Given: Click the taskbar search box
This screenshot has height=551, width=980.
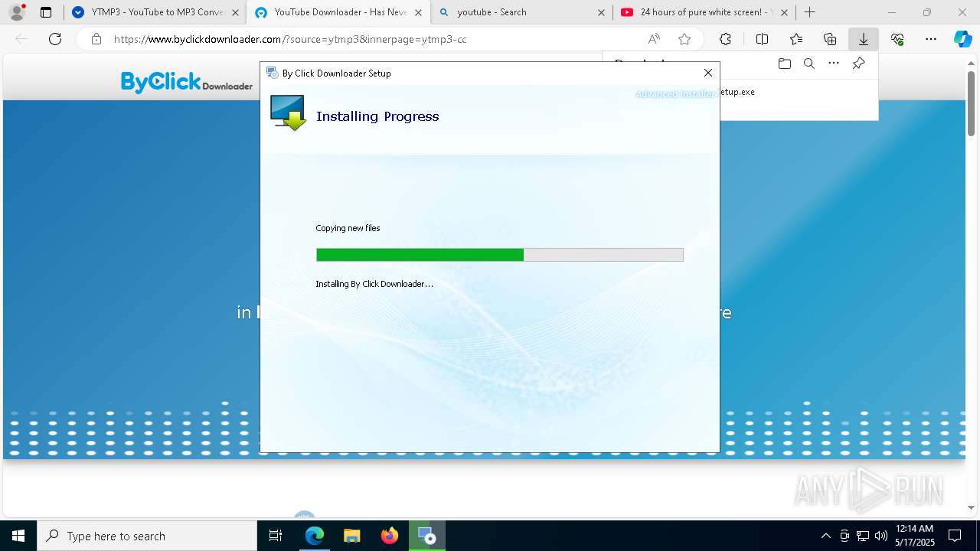Looking at the screenshot, I should click(x=147, y=536).
